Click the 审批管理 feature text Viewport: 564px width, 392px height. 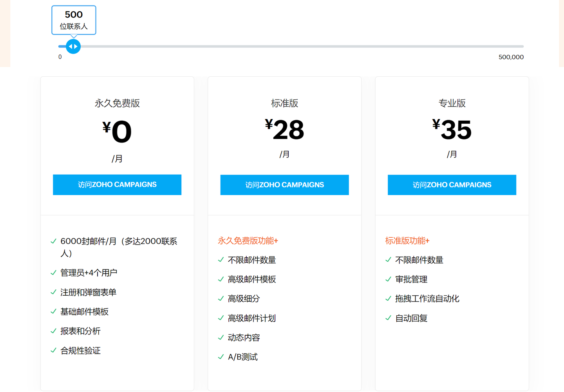tap(411, 280)
